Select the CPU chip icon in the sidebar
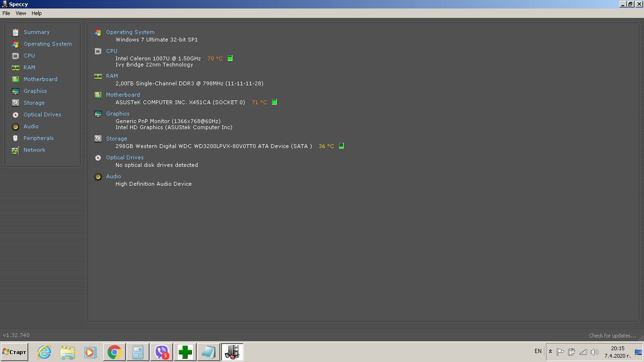 [16, 56]
